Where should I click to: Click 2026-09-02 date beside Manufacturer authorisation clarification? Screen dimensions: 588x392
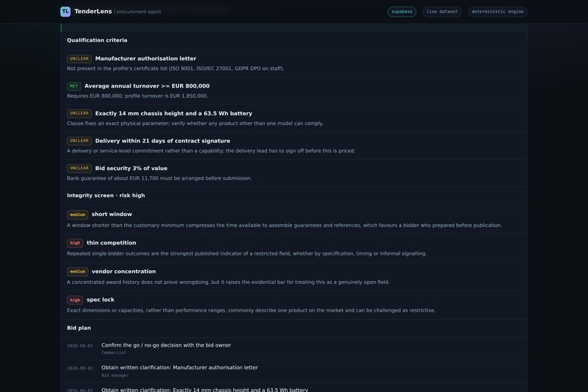(80, 369)
